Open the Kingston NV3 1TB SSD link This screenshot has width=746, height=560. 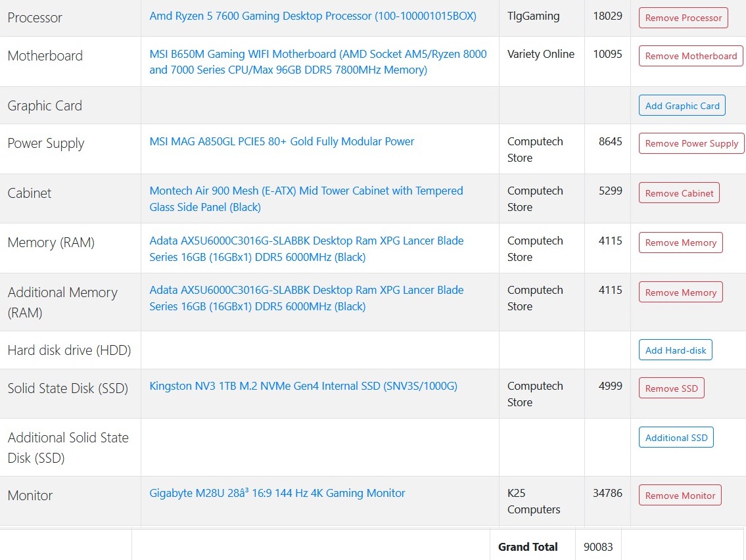pos(303,386)
